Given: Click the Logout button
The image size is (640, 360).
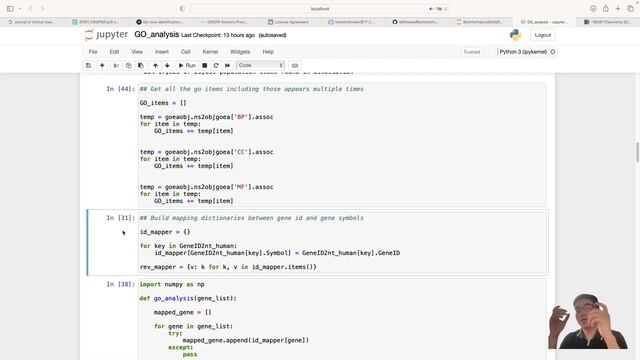Looking at the screenshot, I should click(x=543, y=35).
